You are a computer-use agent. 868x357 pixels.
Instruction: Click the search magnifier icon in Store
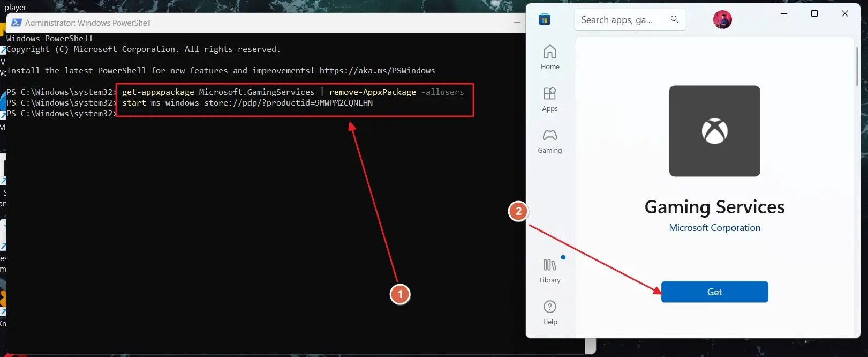click(x=674, y=19)
